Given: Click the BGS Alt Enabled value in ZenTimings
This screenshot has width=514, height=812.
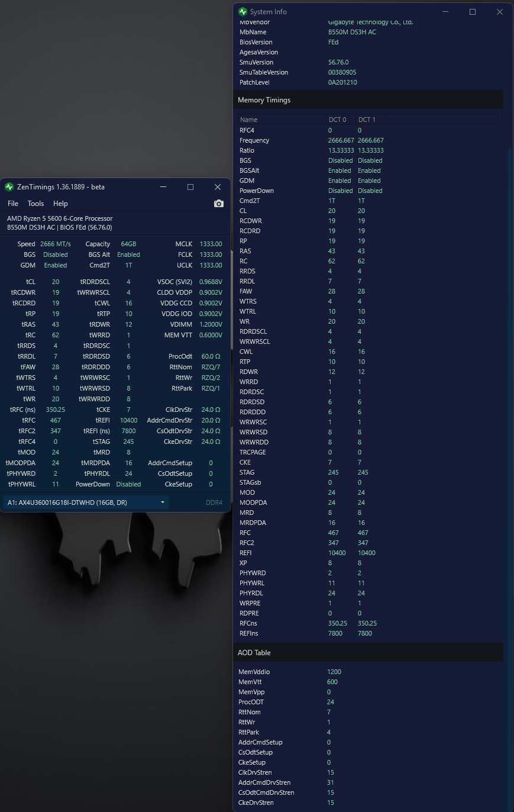Looking at the screenshot, I should pos(128,254).
